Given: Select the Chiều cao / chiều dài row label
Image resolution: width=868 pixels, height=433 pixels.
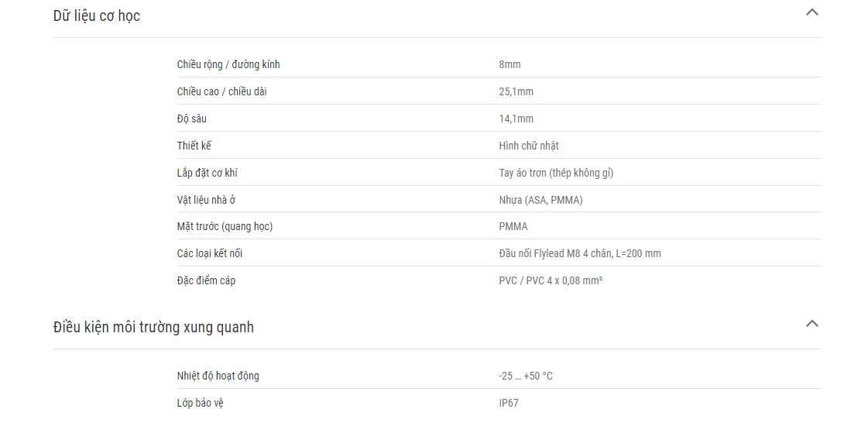Looking at the screenshot, I should (x=221, y=92).
